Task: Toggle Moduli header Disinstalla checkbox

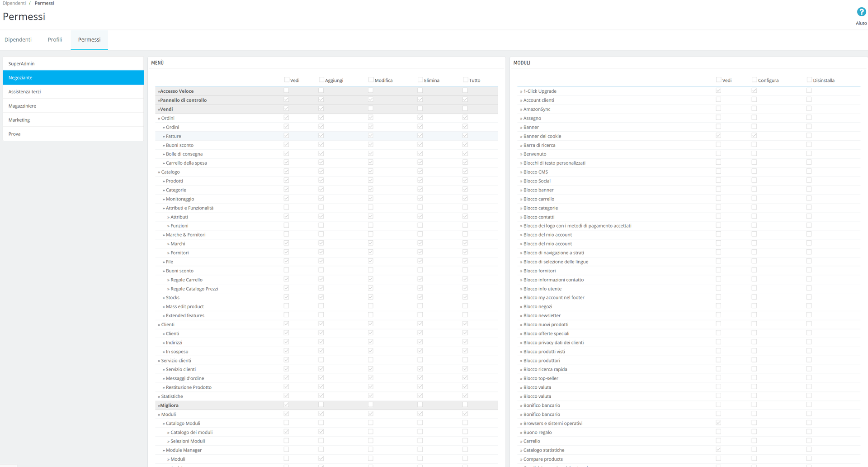Action: (x=809, y=80)
